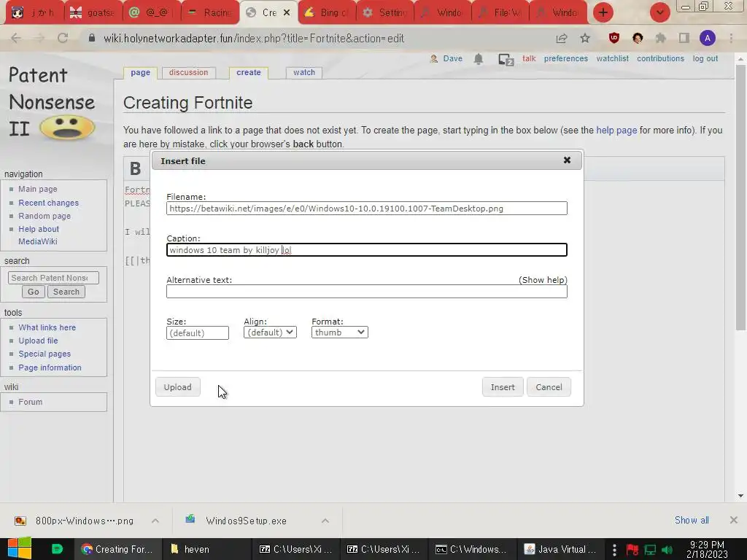747x560 pixels.
Task: Open the extensions puzzle icon
Action: [661, 38]
